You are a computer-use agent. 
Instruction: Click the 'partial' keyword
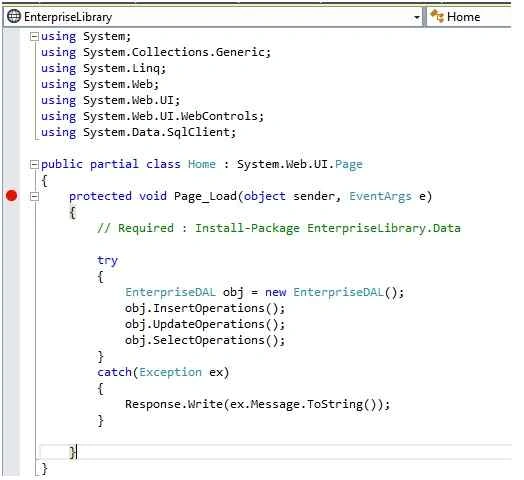click(114, 164)
